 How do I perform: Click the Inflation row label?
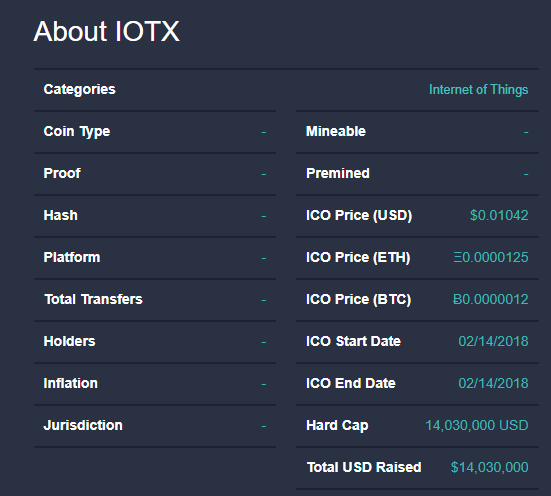pyautogui.click(x=71, y=383)
